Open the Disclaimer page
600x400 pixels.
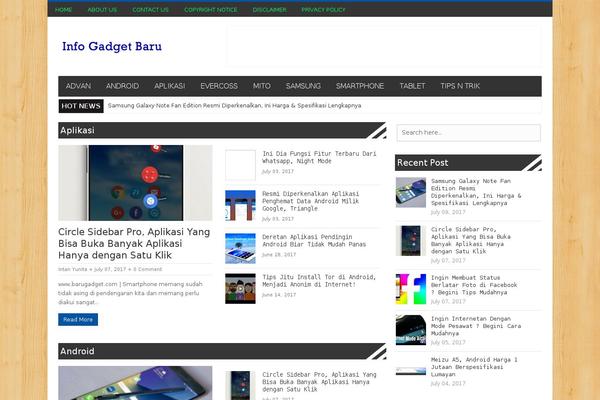pyautogui.click(x=269, y=10)
